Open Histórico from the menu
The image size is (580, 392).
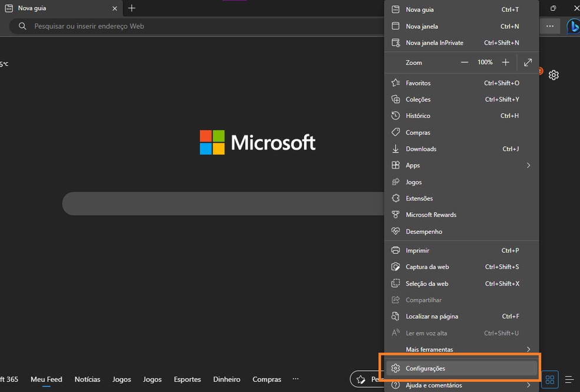tap(462, 116)
